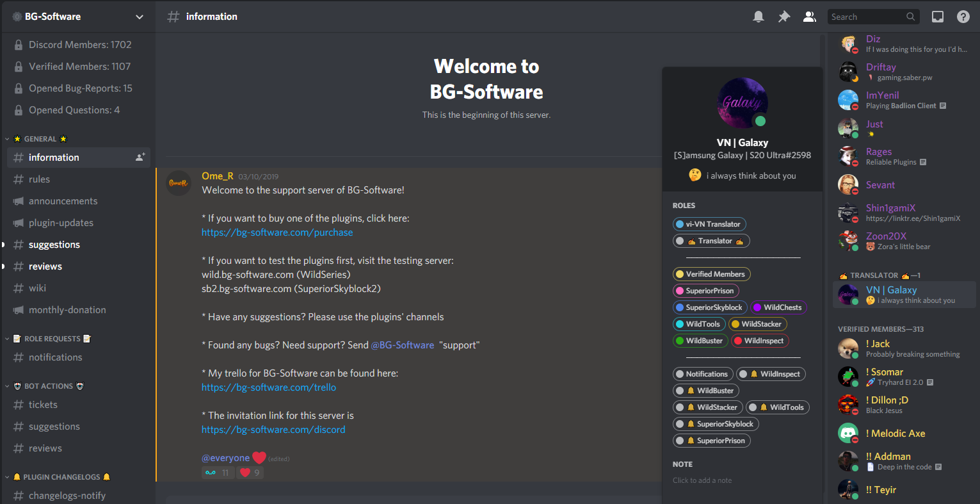The height and width of the screenshot is (504, 980).
Task: Open reviews channel under BOT ACTIONS
Action: click(x=79, y=448)
